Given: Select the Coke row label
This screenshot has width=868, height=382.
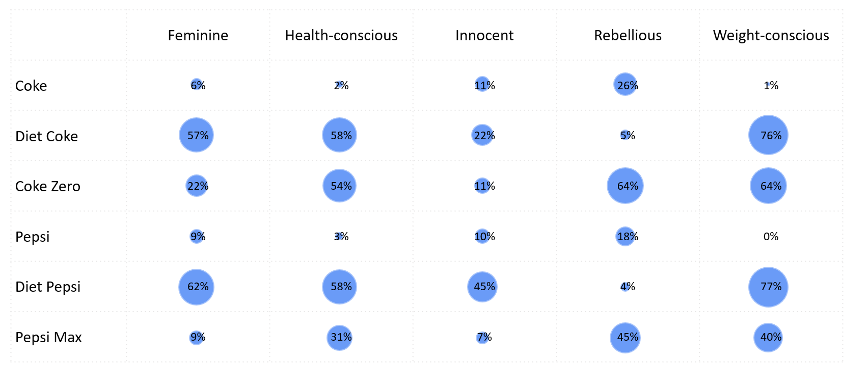Looking at the screenshot, I should pos(31,86).
